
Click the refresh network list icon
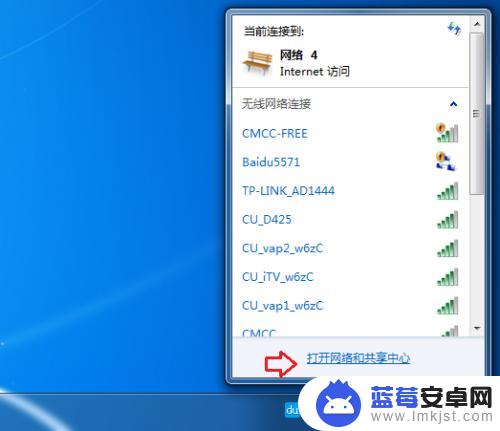tap(454, 29)
